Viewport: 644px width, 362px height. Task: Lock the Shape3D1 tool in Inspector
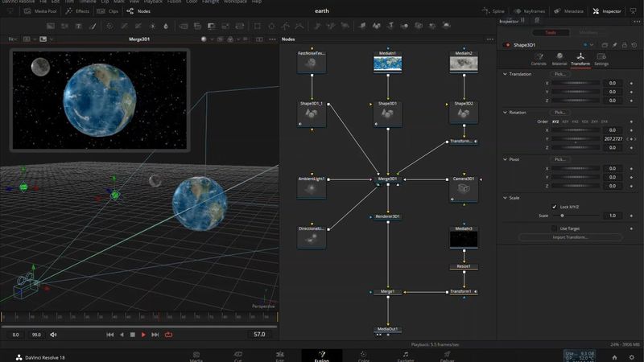tap(625, 45)
